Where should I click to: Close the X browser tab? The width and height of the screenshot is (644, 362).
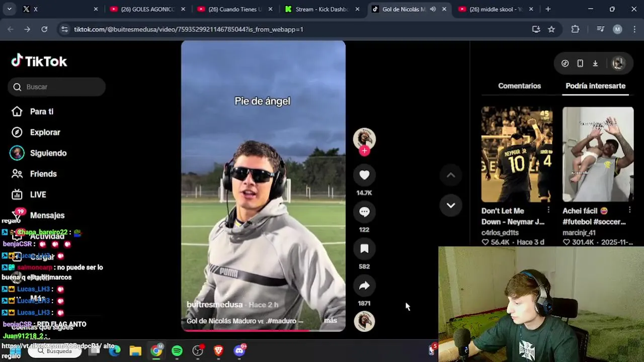(x=96, y=9)
